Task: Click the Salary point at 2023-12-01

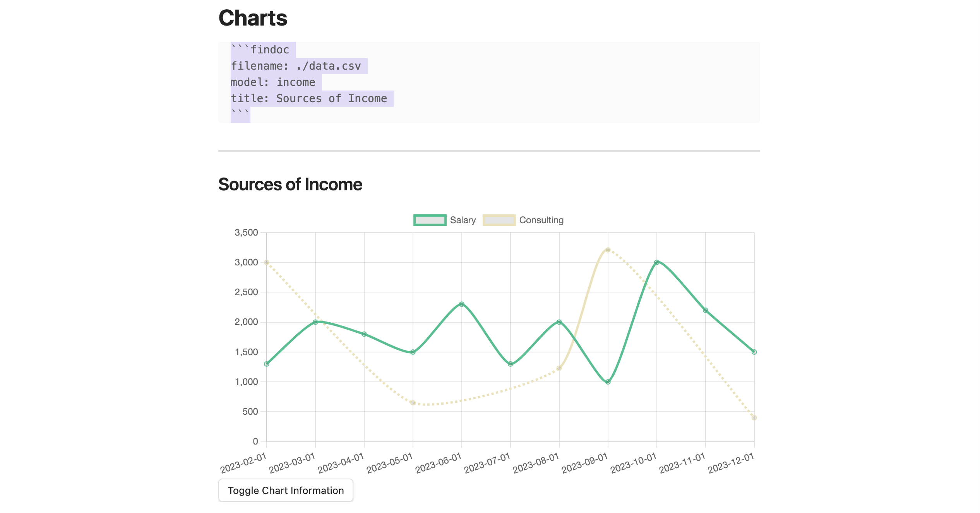Action: click(x=754, y=352)
